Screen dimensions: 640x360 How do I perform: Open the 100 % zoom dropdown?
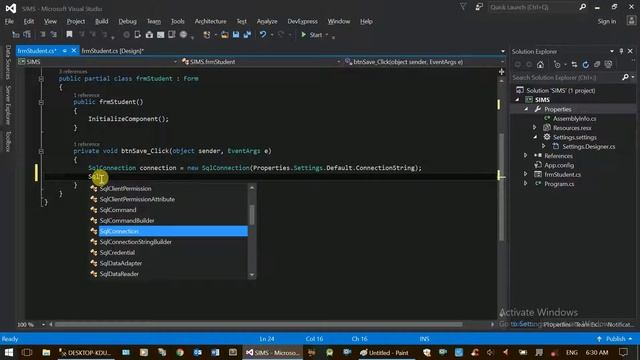pos(43,324)
